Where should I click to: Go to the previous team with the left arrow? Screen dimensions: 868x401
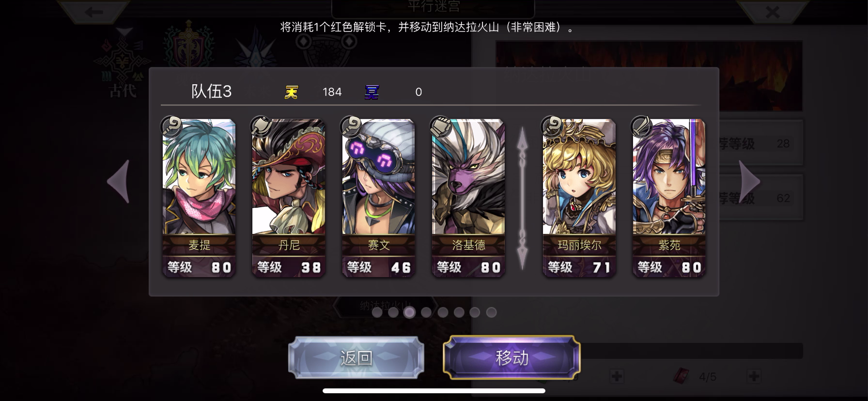(x=119, y=181)
